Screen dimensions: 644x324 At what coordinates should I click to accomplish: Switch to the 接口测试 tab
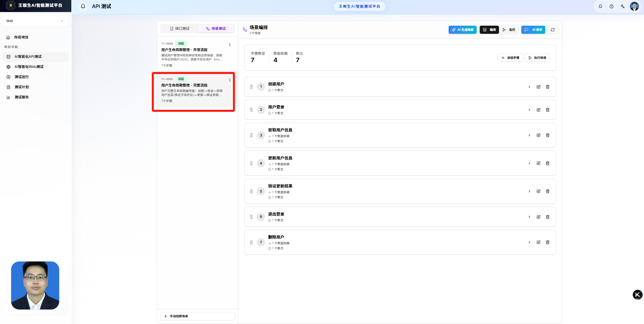click(180, 29)
